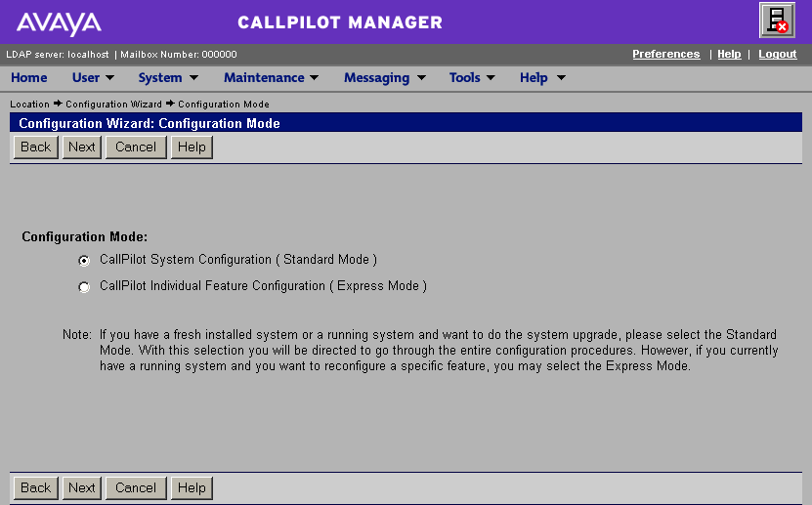The image size is (812, 505).
Task: Click the 'Configuration Mode:' heading label
Action: tap(84, 237)
